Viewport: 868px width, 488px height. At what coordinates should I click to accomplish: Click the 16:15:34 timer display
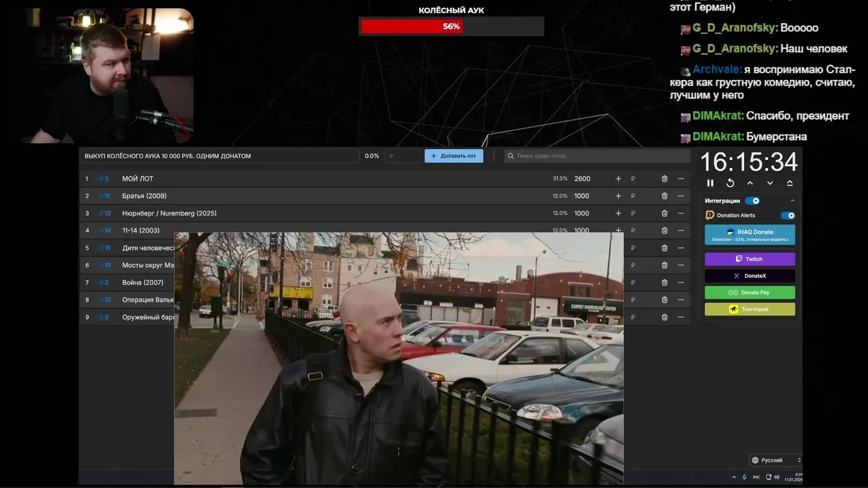click(749, 163)
